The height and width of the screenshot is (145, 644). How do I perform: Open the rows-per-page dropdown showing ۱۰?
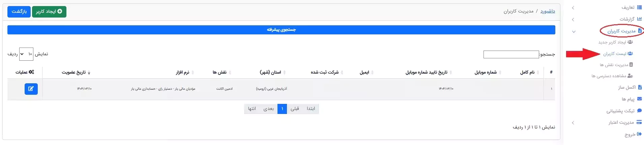tap(26, 54)
